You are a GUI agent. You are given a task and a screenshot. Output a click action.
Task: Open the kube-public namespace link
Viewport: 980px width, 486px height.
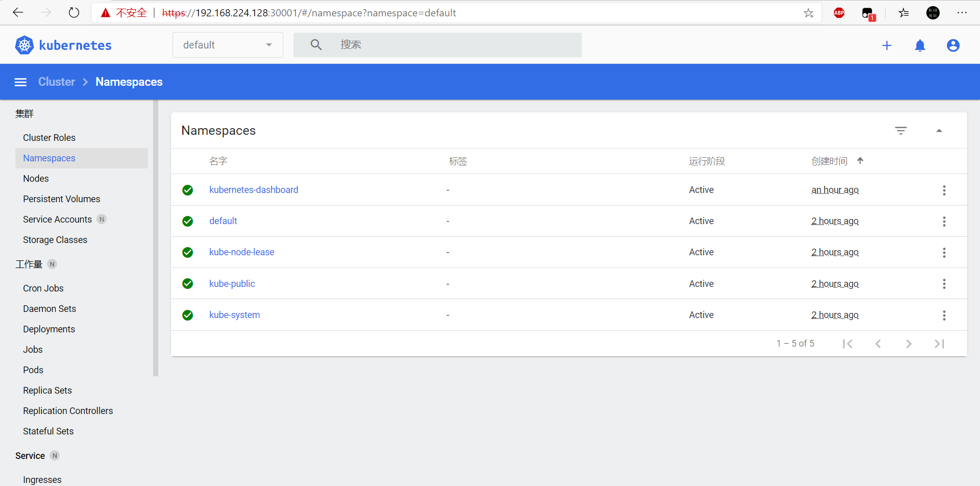pyautogui.click(x=232, y=284)
